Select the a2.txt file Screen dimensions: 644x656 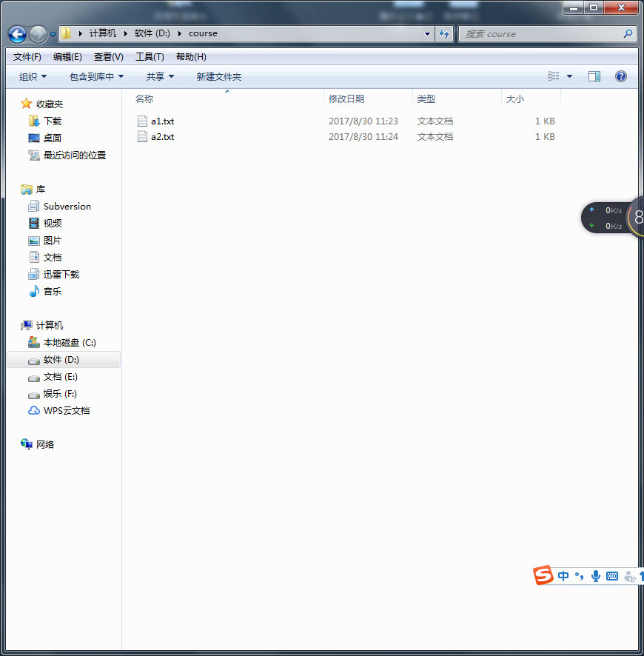click(163, 136)
